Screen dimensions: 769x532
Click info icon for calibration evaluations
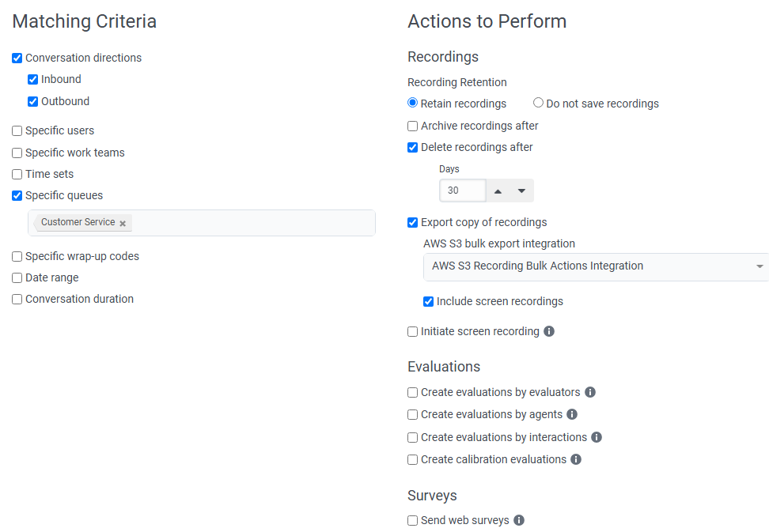coord(576,459)
